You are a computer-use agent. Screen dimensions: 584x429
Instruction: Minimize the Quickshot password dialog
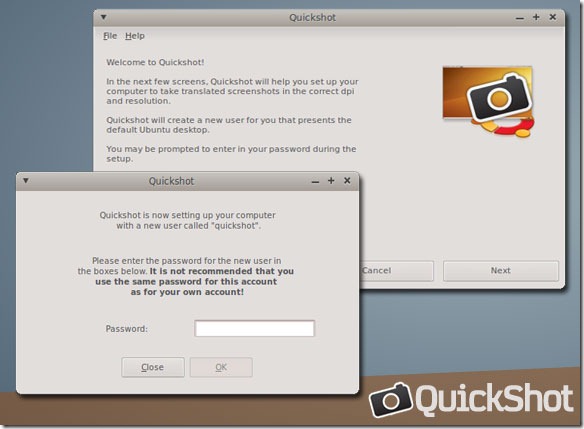[x=315, y=182]
